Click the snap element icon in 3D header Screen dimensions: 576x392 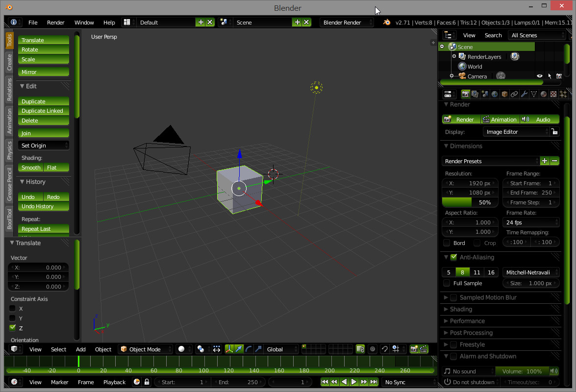pos(396,349)
